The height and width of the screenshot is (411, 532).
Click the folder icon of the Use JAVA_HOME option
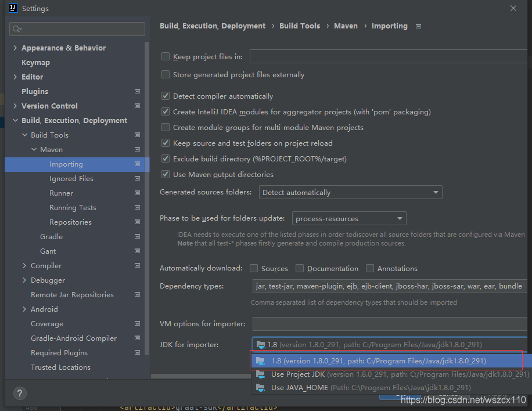click(261, 388)
